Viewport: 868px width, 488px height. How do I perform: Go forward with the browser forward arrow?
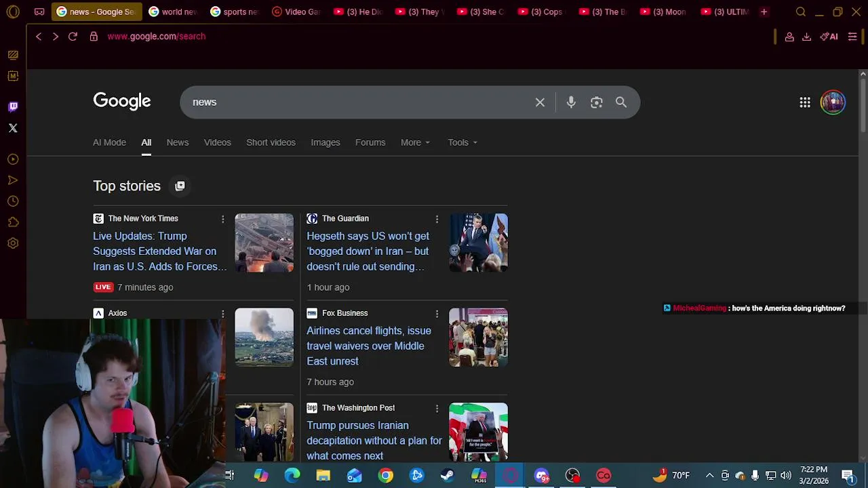[x=56, y=37]
